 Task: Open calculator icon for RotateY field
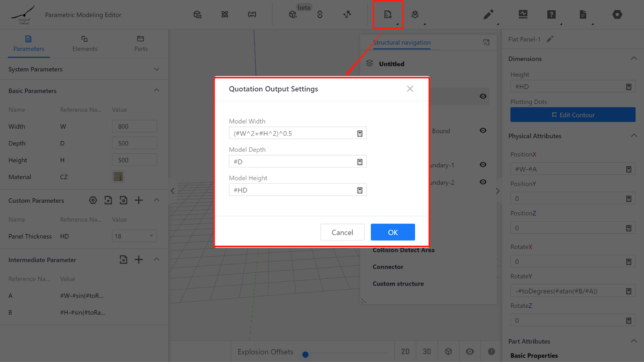[x=629, y=291]
